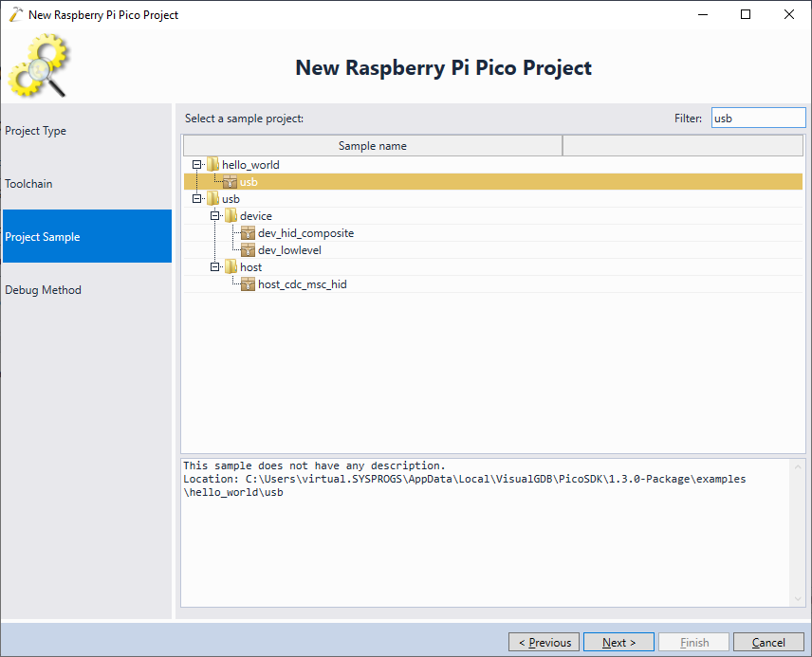Click the gears and magnifier wizard logo
812x657 pixels.
point(38,65)
